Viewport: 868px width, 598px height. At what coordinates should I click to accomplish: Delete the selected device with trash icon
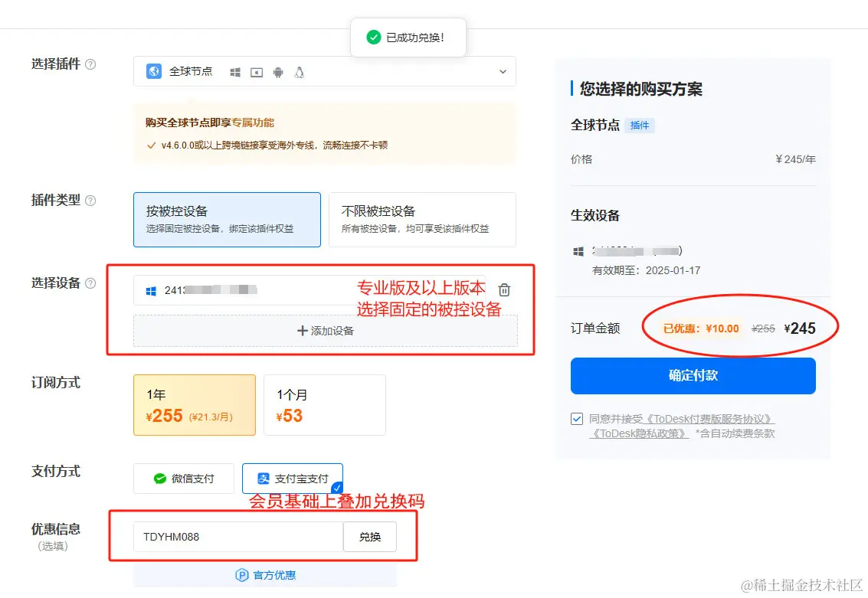pos(504,290)
